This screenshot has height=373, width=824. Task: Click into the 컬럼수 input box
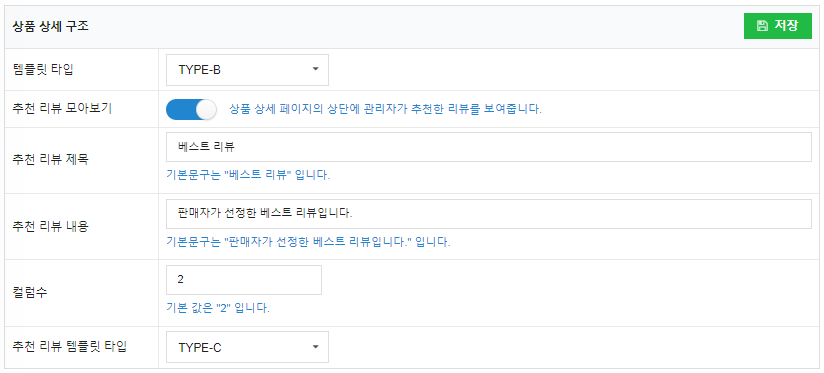[244, 280]
